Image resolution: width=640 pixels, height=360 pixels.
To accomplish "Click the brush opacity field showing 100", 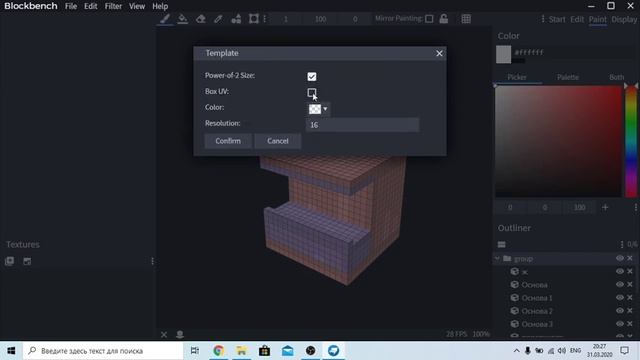I will point(320,19).
